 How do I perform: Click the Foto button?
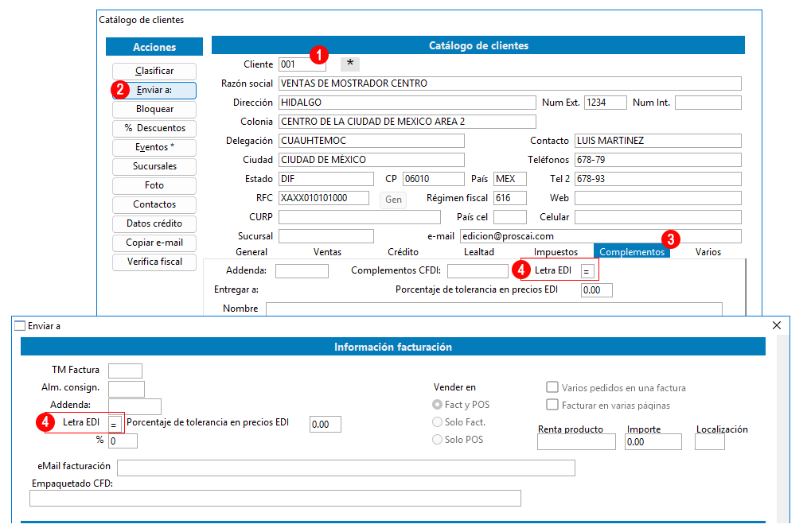click(x=154, y=185)
